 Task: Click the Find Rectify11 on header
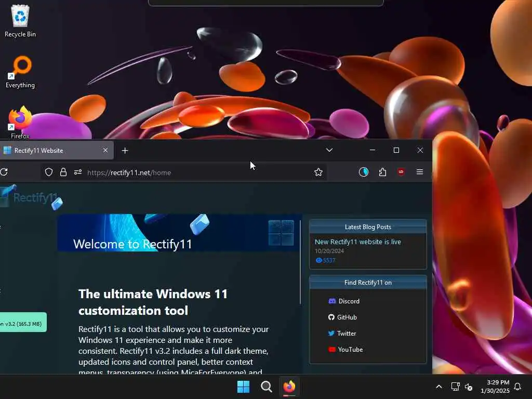click(x=368, y=282)
